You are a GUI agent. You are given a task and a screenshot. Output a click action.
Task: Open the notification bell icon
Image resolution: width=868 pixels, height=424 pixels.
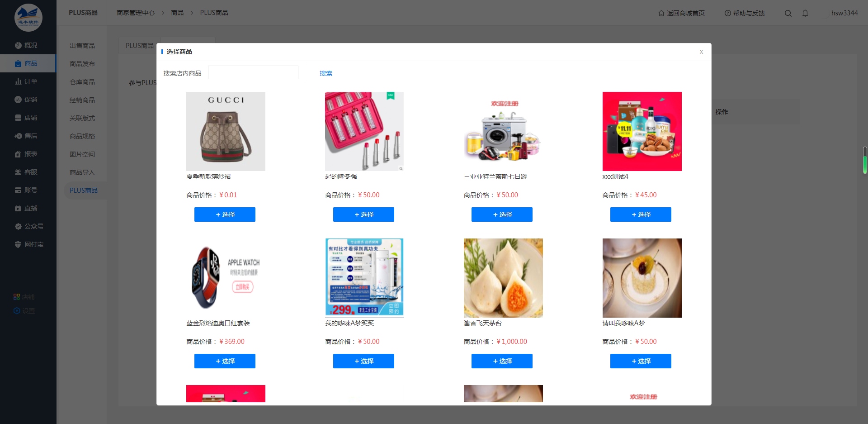(805, 13)
